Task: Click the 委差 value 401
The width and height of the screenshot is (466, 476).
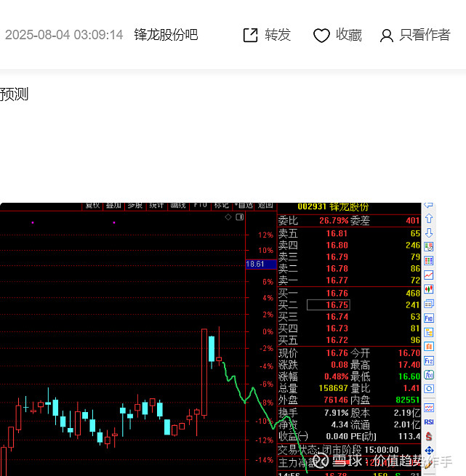Action: pyautogui.click(x=413, y=220)
